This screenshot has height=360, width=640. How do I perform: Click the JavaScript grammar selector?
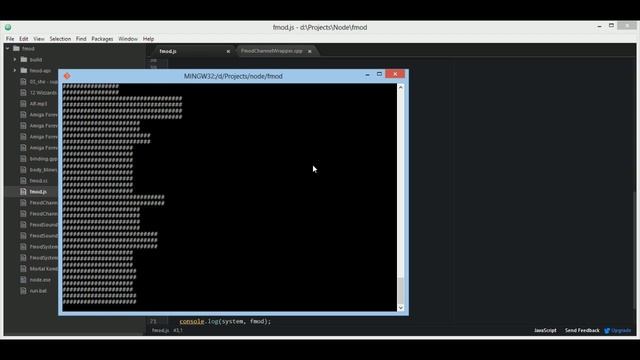pyautogui.click(x=545, y=331)
